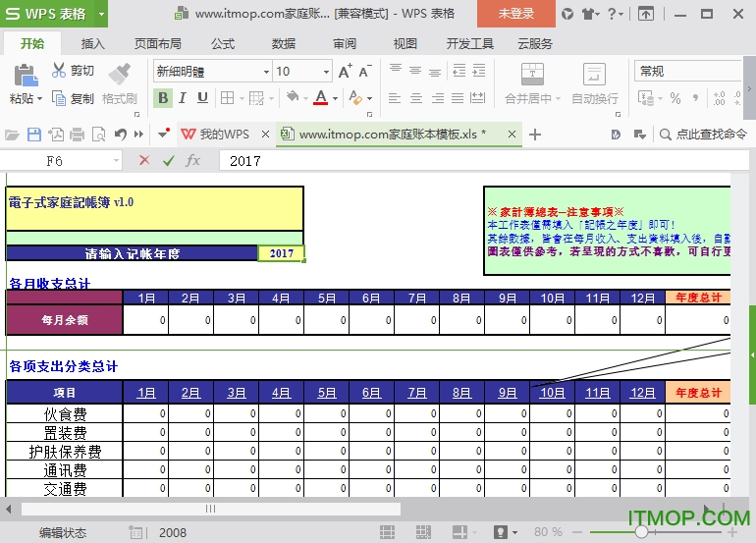Image resolution: width=756 pixels, height=543 pixels.
Task: Cut selection with the scissors icon
Action: 59,71
